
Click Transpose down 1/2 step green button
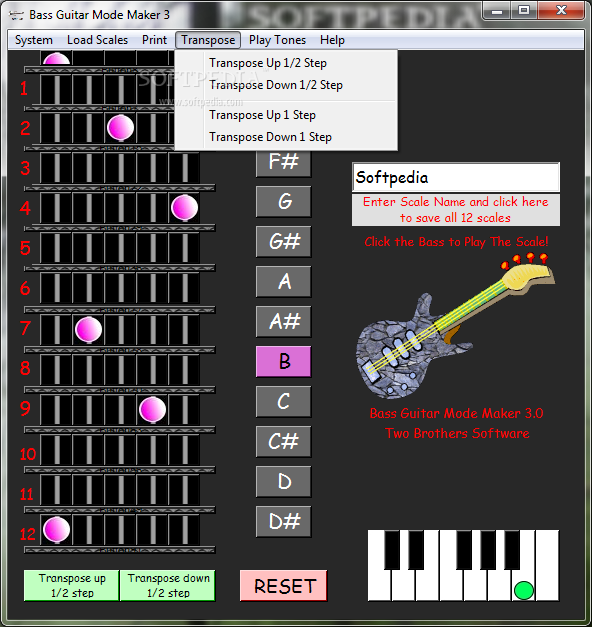[168, 585]
